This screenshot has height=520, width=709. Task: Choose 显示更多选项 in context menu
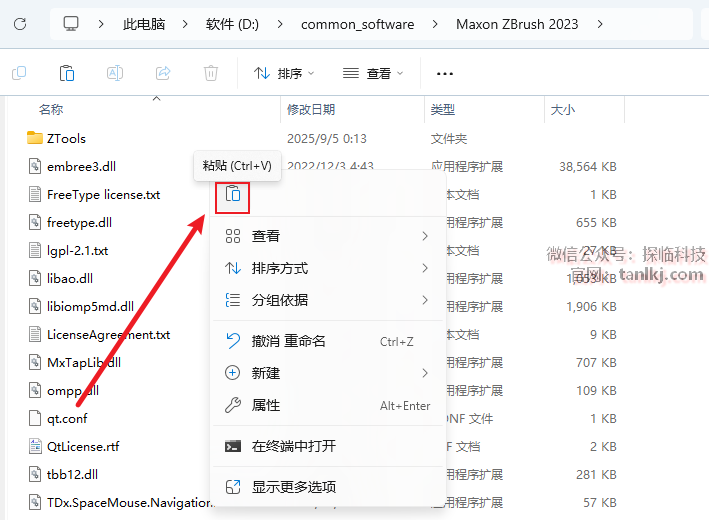(x=327, y=487)
